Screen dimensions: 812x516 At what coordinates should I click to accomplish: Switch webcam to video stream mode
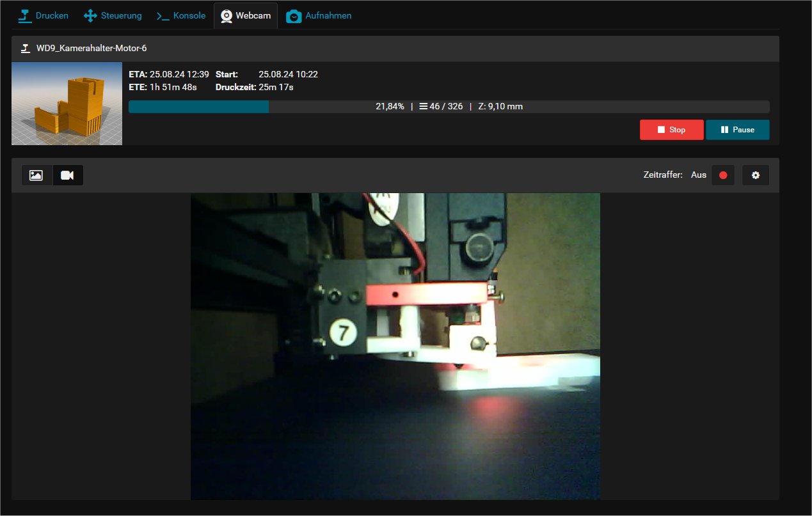67,175
